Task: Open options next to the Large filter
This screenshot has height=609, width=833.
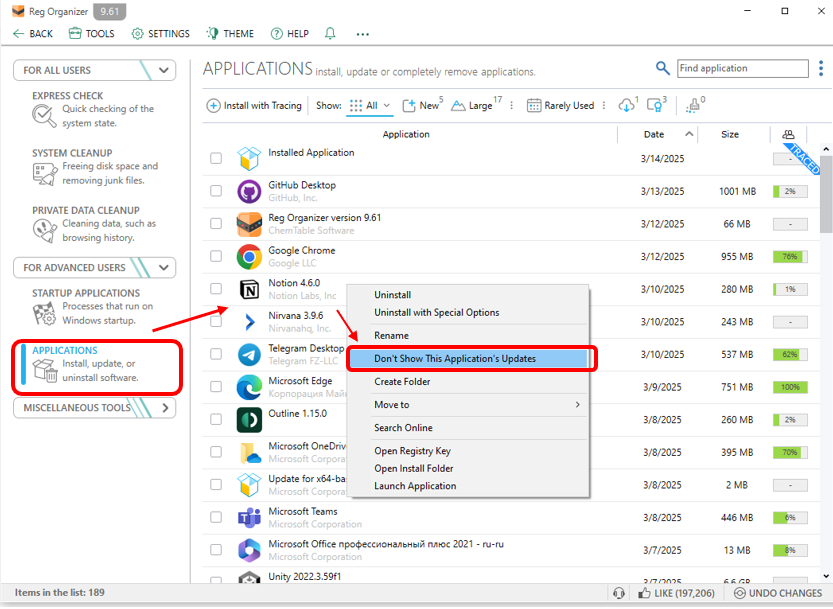Action: (511, 106)
